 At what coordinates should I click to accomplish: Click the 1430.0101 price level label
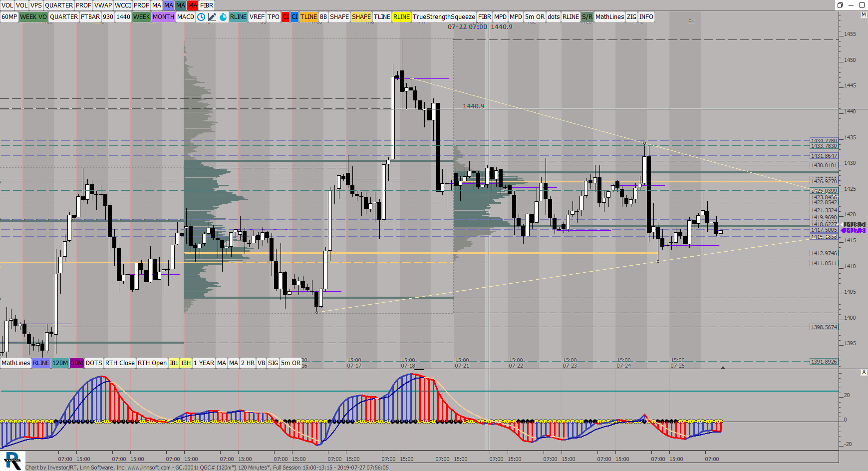click(x=824, y=165)
